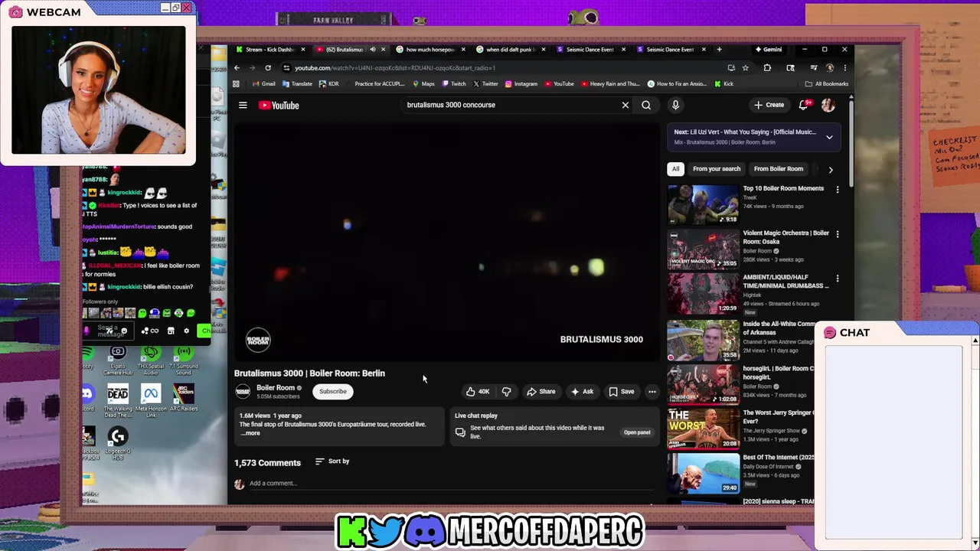Screen dimensions: 980x551
Task: Go back in the browser
Action: [x=237, y=67]
